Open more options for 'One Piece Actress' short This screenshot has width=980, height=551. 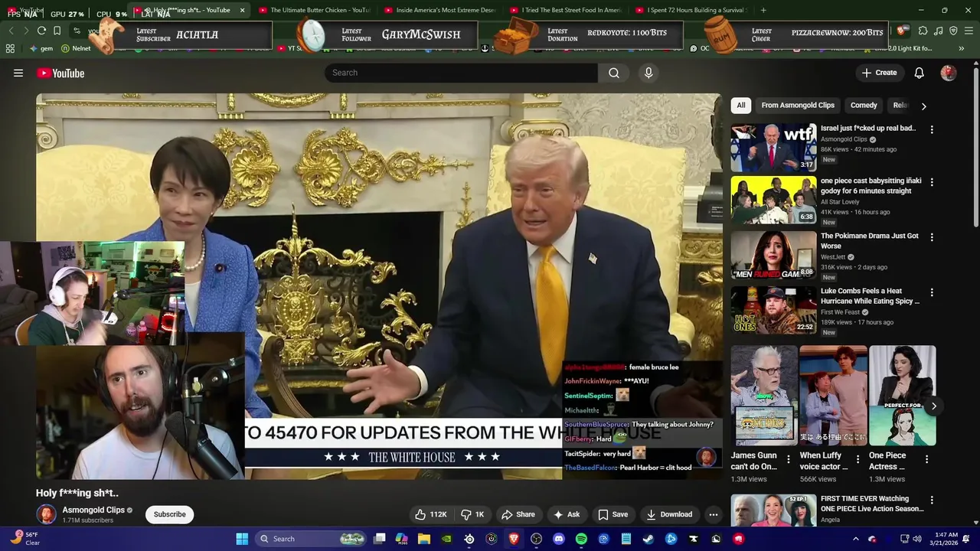coord(926,459)
